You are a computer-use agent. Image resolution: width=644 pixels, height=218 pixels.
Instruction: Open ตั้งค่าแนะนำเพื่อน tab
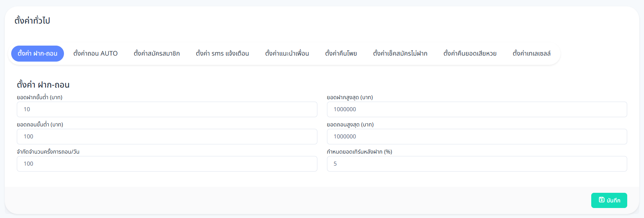point(287,54)
